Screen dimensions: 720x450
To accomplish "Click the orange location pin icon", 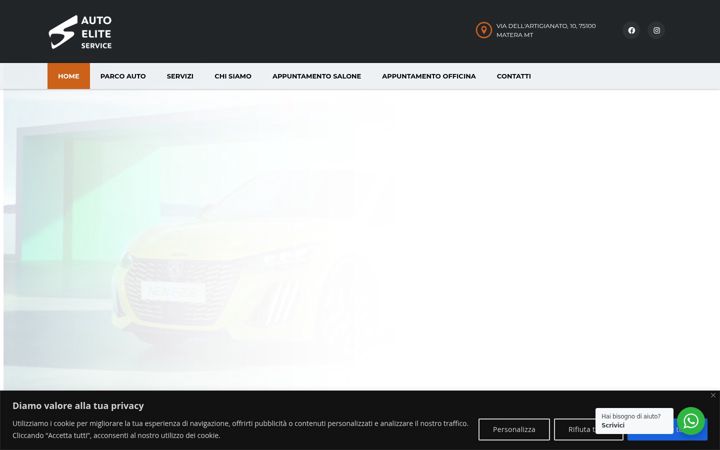I will tap(483, 30).
